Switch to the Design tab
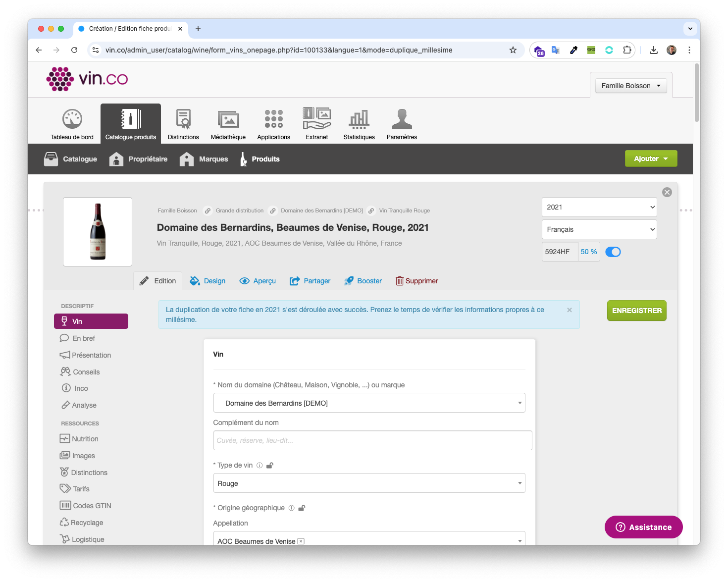 (208, 281)
